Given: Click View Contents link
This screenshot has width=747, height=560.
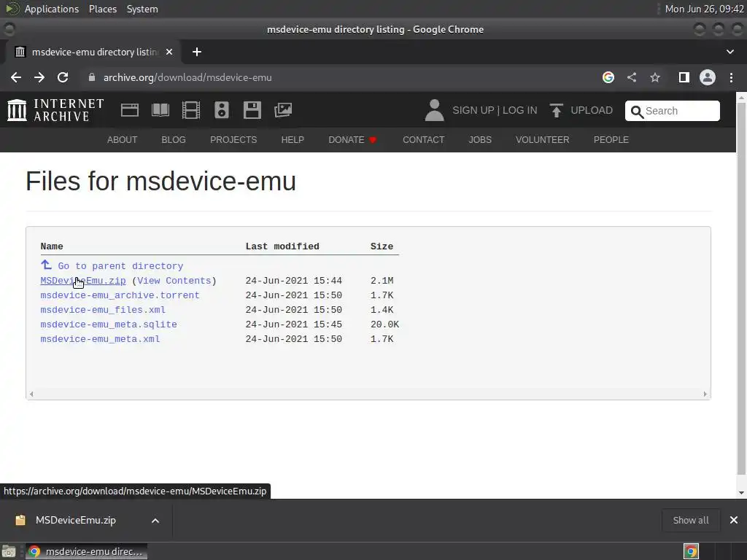Looking at the screenshot, I should [x=174, y=281].
